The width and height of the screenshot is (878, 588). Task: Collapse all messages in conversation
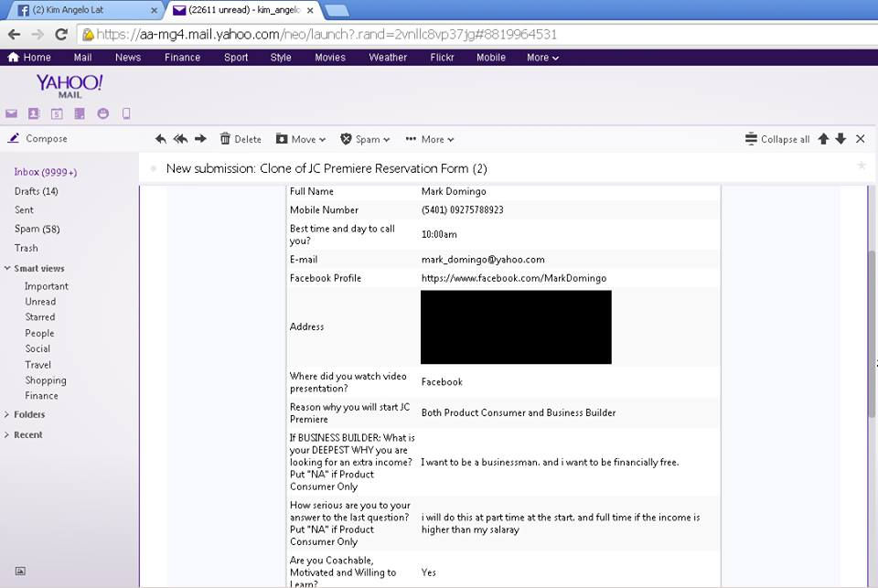point(777,139)
